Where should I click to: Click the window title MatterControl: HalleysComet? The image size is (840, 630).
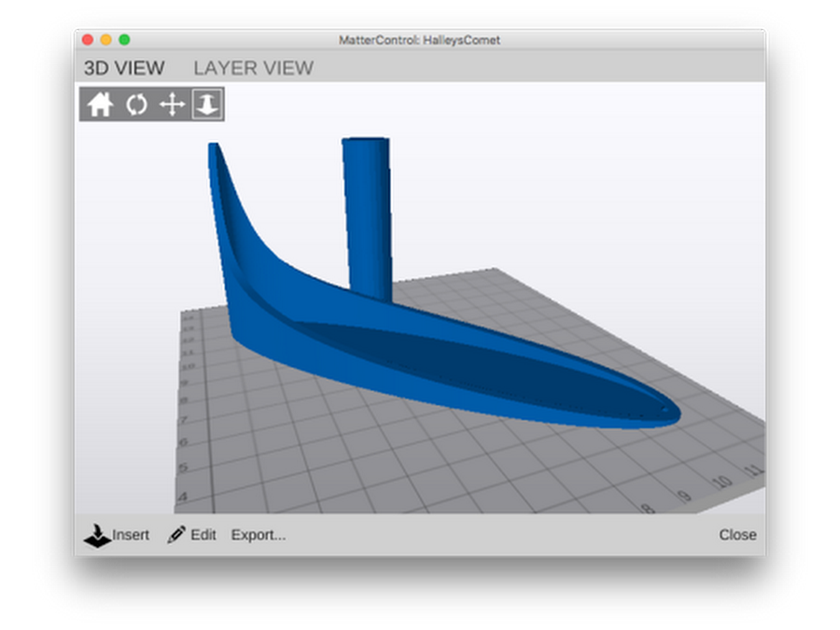click(x=419, y=40)
